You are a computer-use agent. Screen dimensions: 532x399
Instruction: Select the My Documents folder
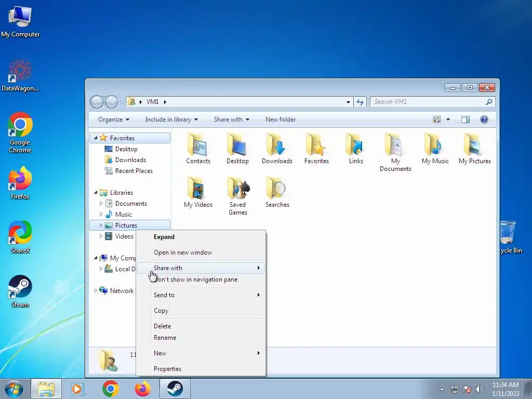coord(395,152)
